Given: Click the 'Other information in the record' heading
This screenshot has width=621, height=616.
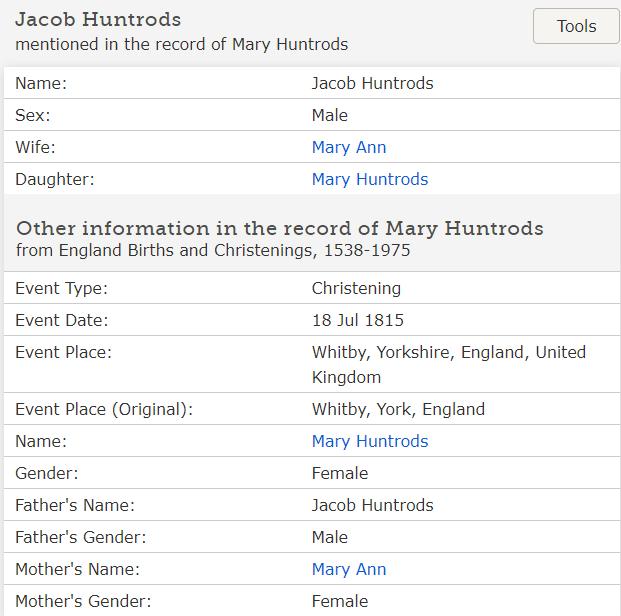Looking at the screenshot, I should pos(279,228).
